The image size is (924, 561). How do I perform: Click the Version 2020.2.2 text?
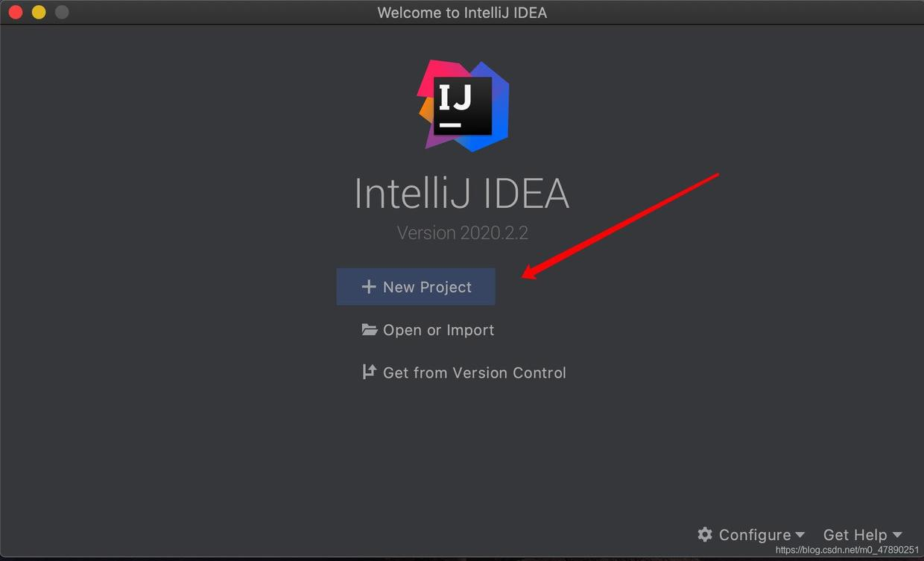[463, 232]
